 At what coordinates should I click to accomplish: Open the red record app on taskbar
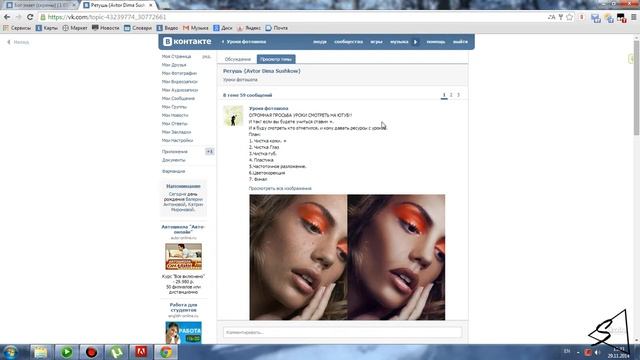(x=91, y=352)
